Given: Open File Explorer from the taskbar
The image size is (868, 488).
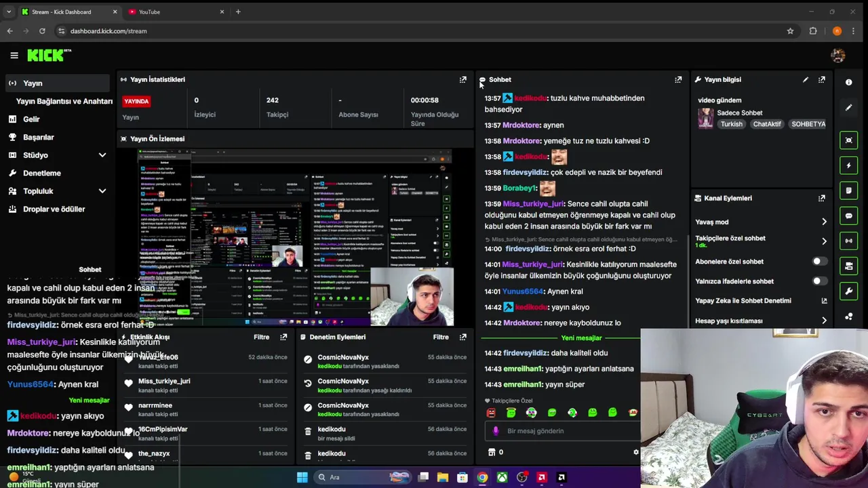Looking at the screenshot, I should click(443, 477).
